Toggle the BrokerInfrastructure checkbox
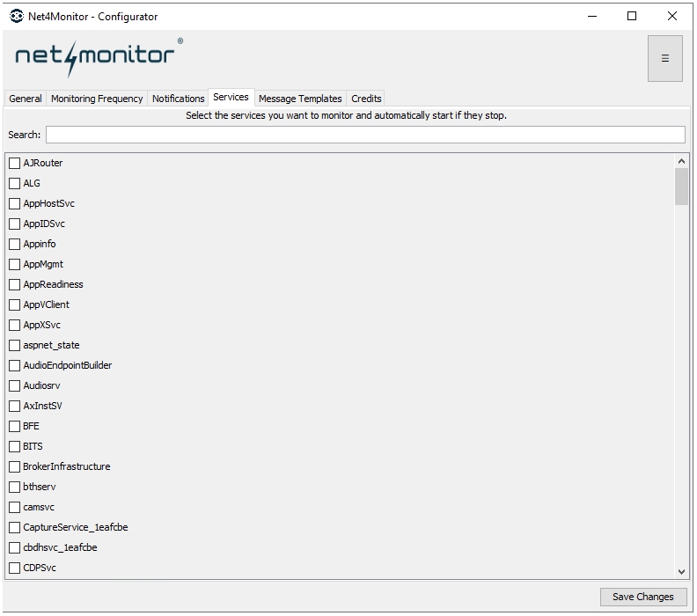Screen dimensions: 697x616 [x=15, y=466]
